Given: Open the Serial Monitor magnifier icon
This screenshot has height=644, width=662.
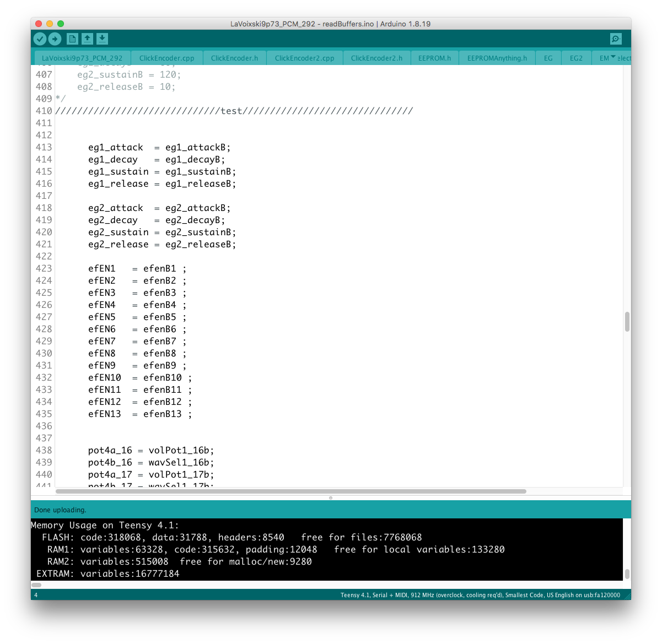Looking at the screenshot, I should pyautogui.click(x=616, y=39).
